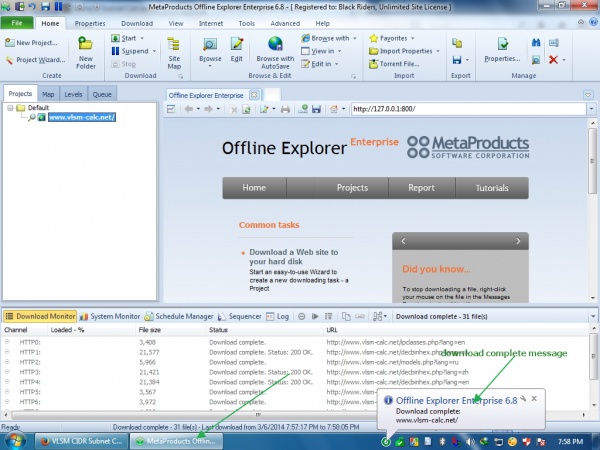Click the Tutorials navigation button on page
600x450 pixels.
pyautogui.click(x=491, y=187)
